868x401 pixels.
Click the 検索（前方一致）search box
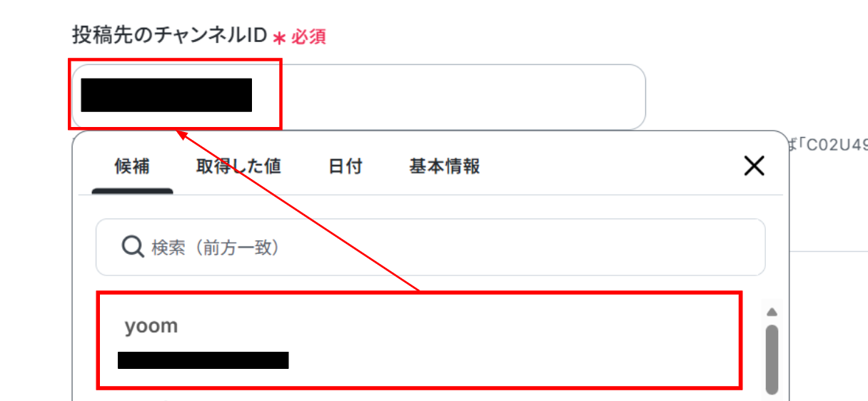[x=430, y=248]
